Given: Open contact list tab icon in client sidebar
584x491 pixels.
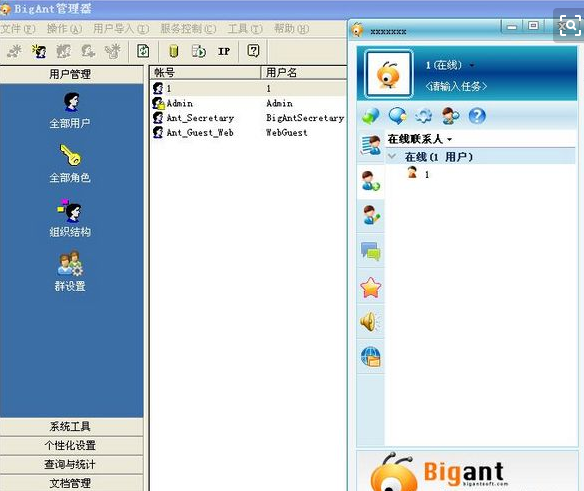Looking at the screenshot, I should pyautogui.click(x=371, y=145).
